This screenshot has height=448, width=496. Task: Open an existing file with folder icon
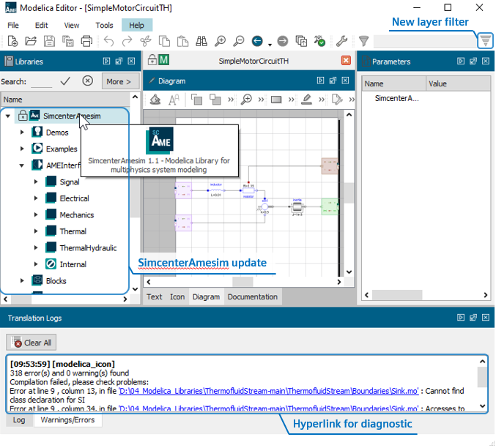31,41
